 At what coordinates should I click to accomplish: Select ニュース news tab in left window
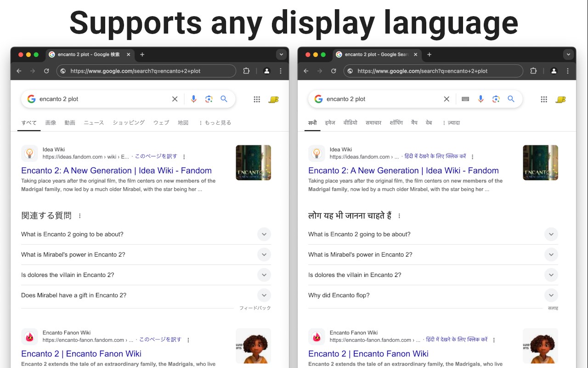94,123
